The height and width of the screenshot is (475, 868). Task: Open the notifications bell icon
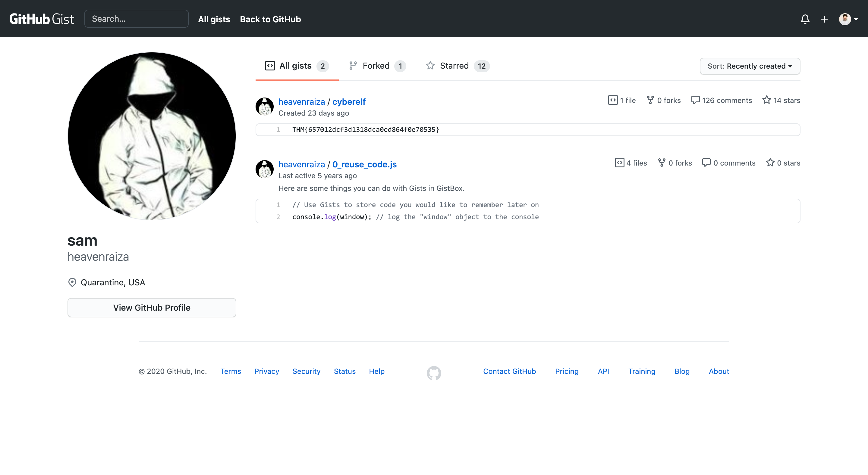pos(805,19)
